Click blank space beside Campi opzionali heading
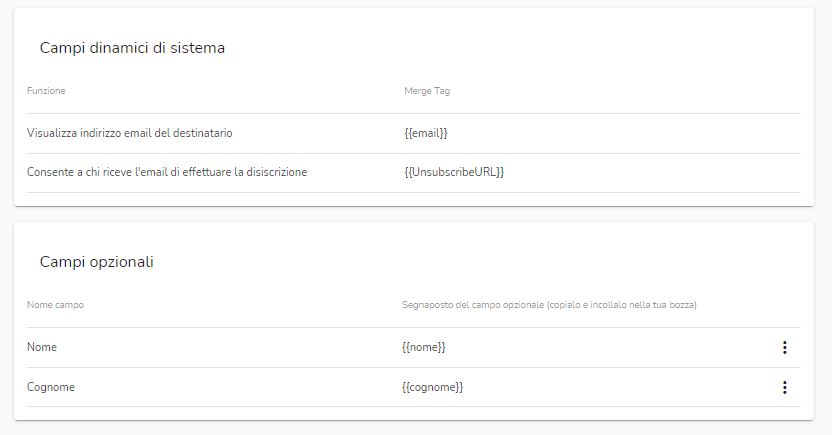The image size is (832, 435). 478,262
